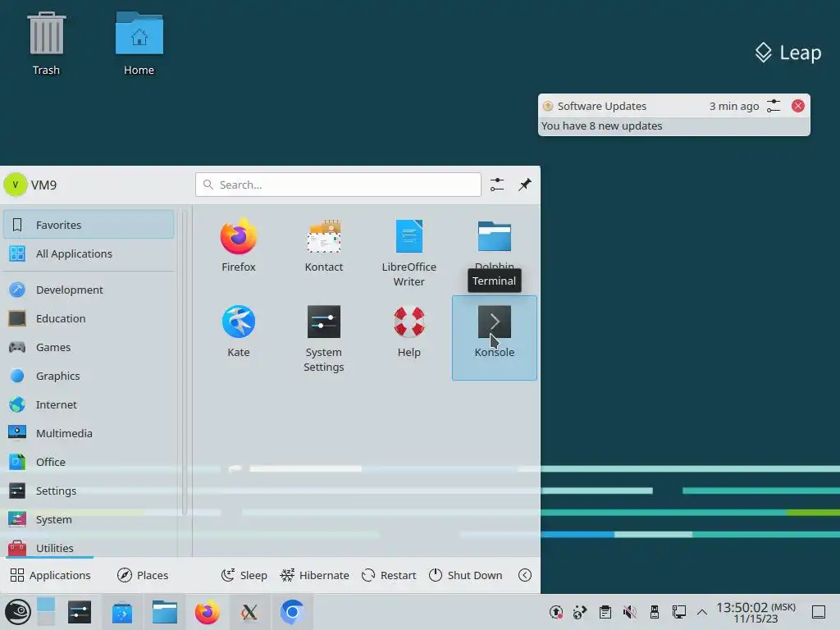Open LibreOffice Writer from Favorites
This screenshot has width=840, height=630.
point(409,252)
